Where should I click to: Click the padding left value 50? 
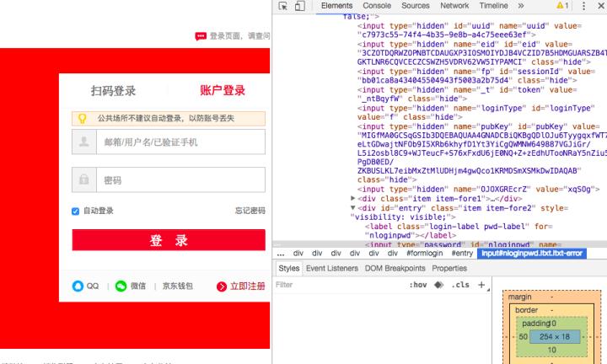click(523, 336)
